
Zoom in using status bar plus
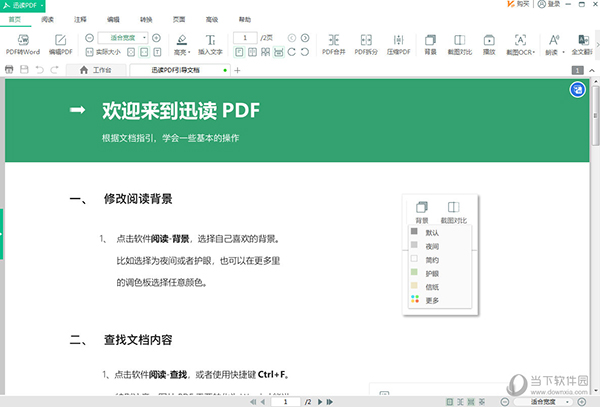(582, 402)
